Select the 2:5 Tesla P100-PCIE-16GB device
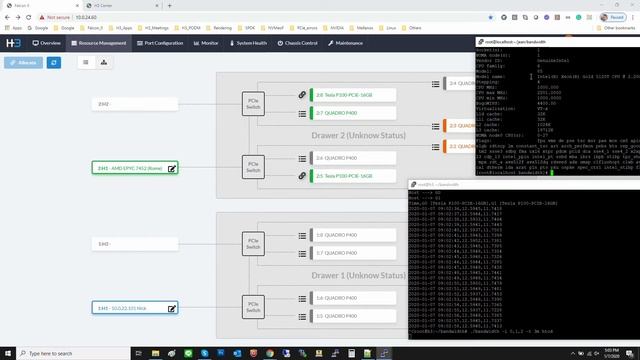 (353, 176)
